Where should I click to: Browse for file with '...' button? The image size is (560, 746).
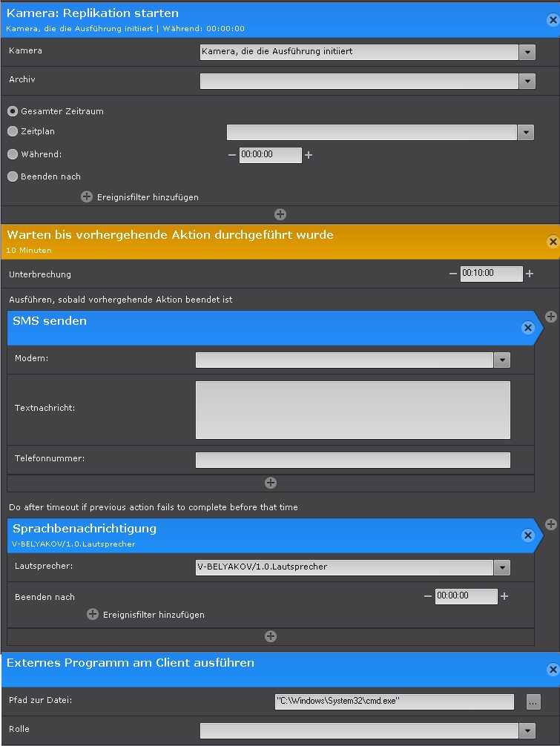click(533, 702)
